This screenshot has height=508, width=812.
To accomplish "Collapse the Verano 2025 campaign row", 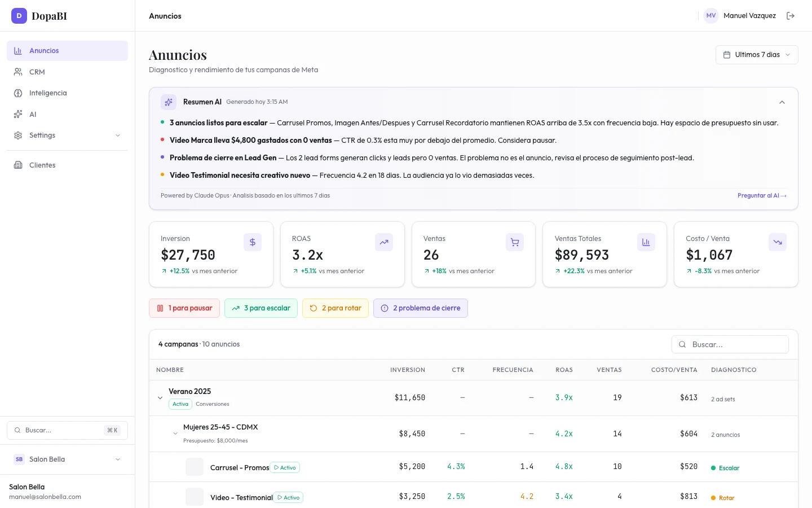I will coord(160,398).
